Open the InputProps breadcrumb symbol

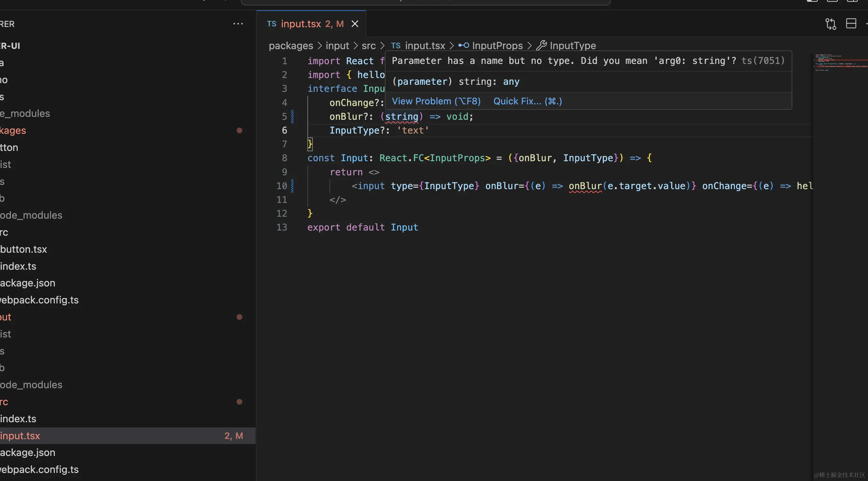(x=490, y=46)
